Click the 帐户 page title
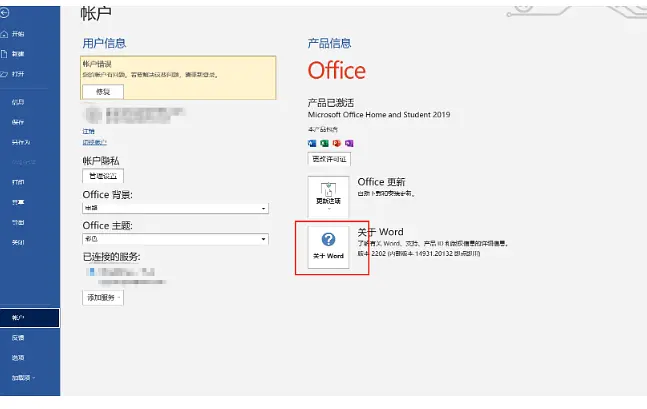The image size is (647, 409). [x=96, y=14]
